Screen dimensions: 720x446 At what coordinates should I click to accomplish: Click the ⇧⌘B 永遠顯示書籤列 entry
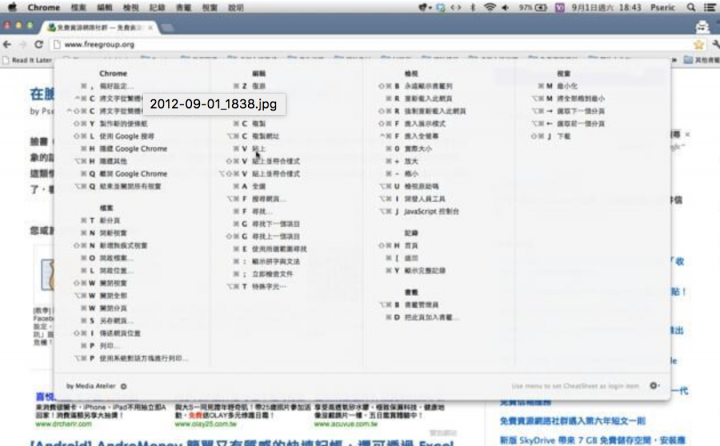click(x=415, y=86)
